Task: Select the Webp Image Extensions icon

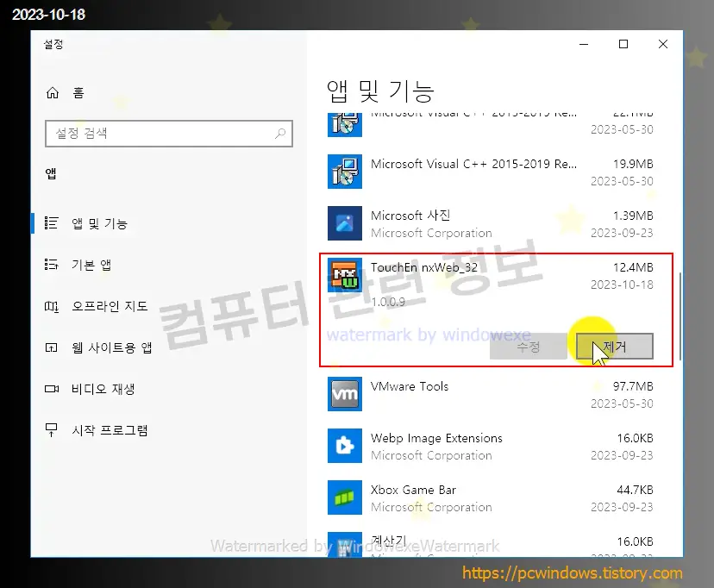Action: coord(345,446)
